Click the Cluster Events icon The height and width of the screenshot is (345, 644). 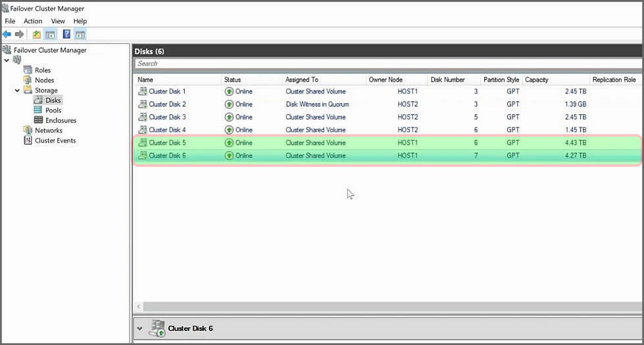[28, 140]
